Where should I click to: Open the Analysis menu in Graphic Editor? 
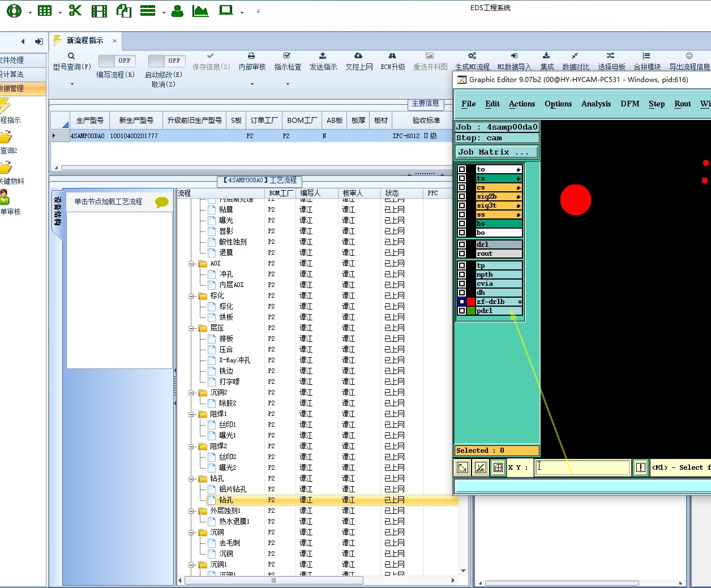pyautogui.click(x=596, y=104)
